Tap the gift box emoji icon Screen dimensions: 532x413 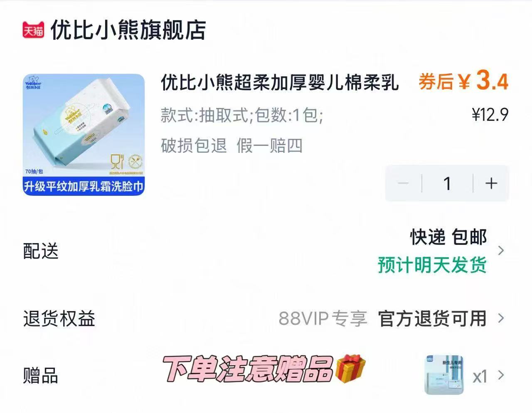tap(350, 369)
